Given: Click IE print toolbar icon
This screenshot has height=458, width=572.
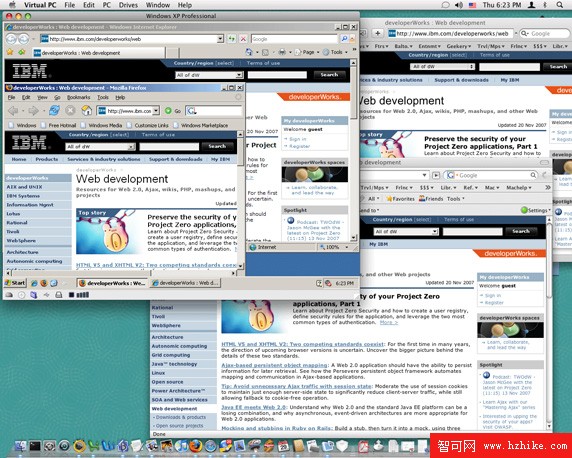Looking at the screenshot, I should pyautogui.click(x=282, y=52).
